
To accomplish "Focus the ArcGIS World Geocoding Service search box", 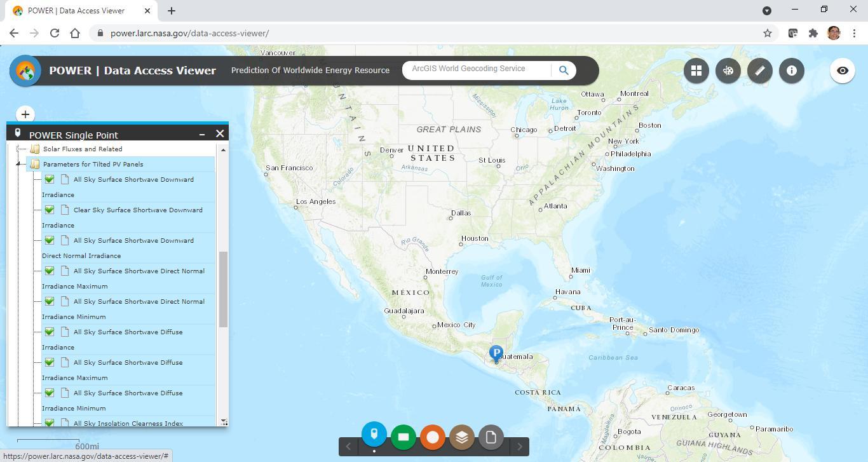I will [477, 70].
